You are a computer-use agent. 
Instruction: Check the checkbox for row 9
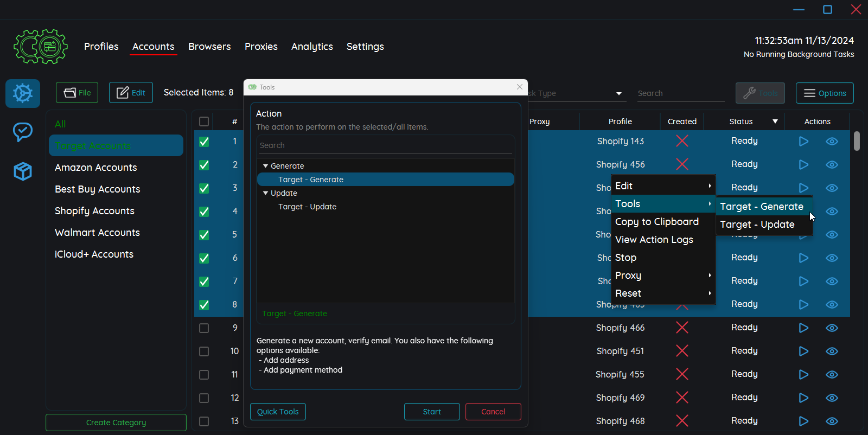pyautogui.click(x=204, y=328)
